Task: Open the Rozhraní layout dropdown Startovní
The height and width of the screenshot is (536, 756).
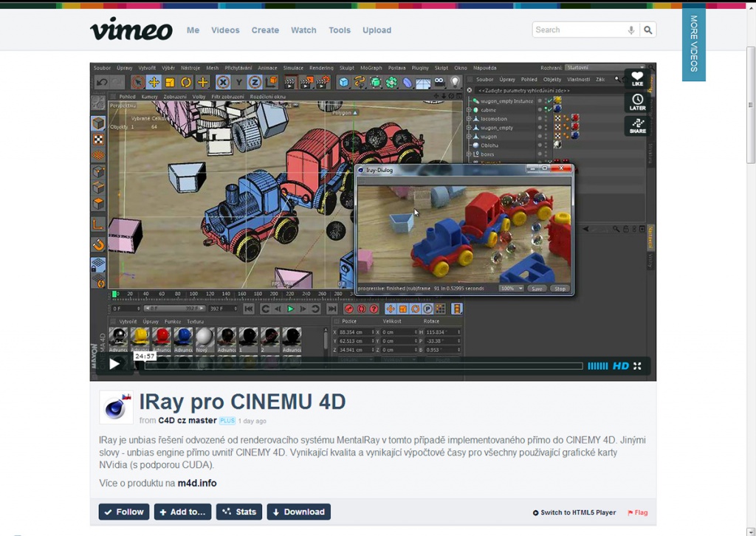Action: (x=605, y=67)
